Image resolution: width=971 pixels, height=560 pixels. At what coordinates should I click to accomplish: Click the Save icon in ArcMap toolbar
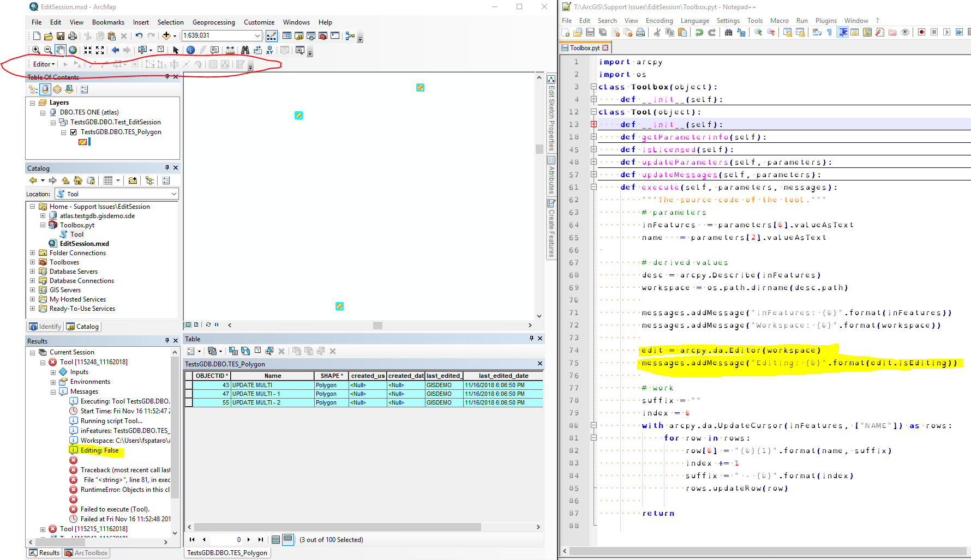pos(61,36)
